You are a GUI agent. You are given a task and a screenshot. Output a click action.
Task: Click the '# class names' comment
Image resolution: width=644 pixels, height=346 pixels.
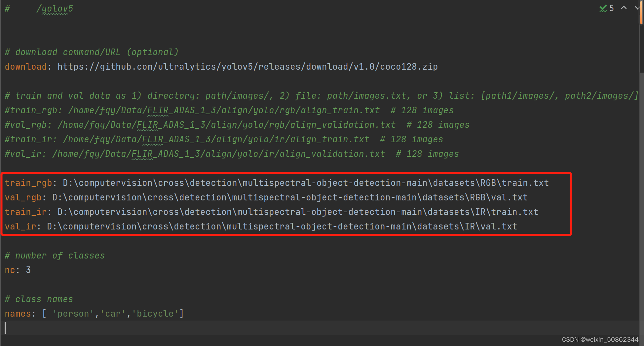[39, 299]
